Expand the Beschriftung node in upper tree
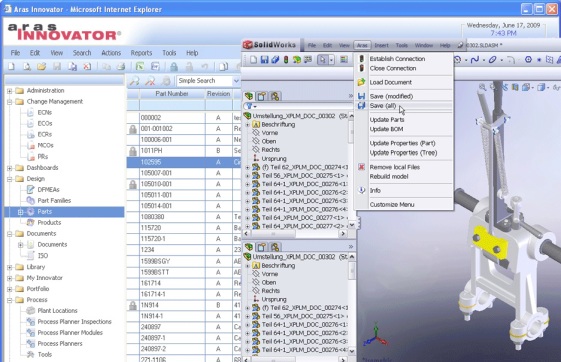The image size is (561, 362). 248,125
